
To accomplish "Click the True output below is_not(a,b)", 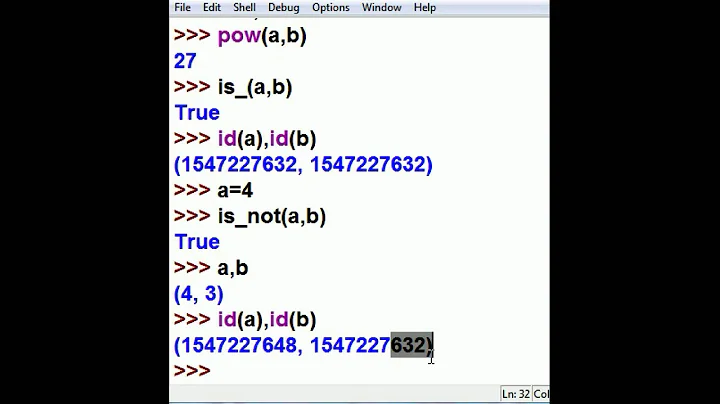I will [x=197, y=242].
